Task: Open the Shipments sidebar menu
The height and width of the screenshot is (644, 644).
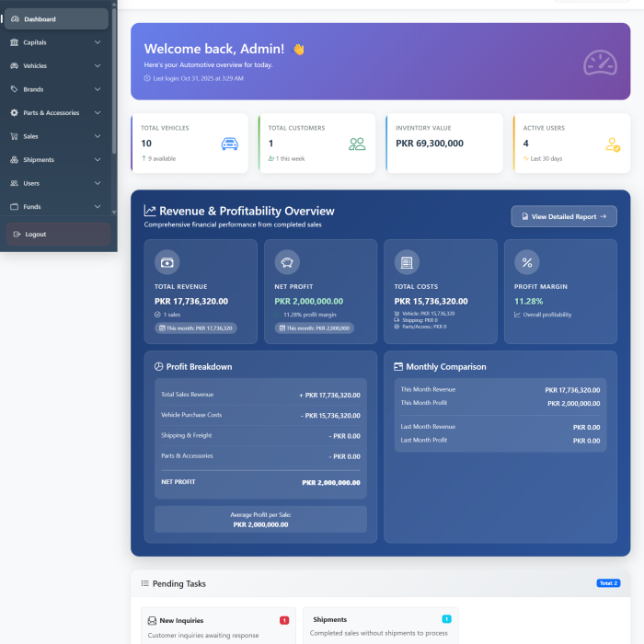Action: tap(55, 160)
